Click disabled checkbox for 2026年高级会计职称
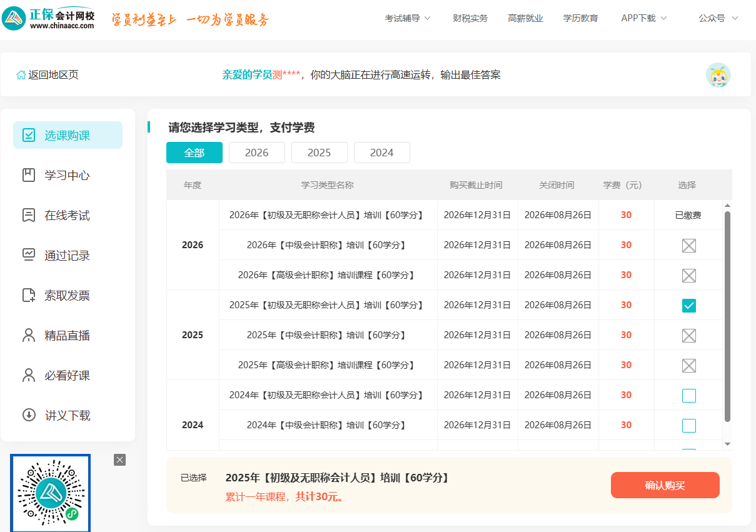 [x=689, y=275]
